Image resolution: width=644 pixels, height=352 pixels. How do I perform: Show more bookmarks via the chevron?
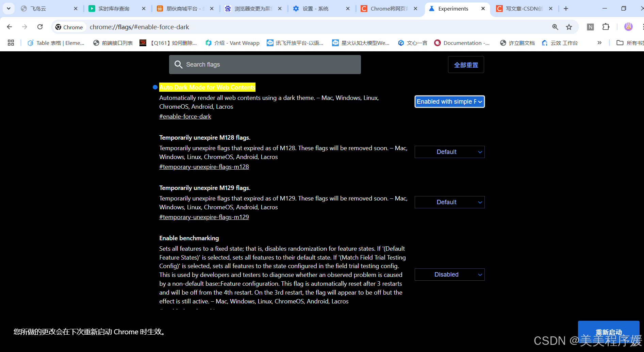click(x=599, y=43)
